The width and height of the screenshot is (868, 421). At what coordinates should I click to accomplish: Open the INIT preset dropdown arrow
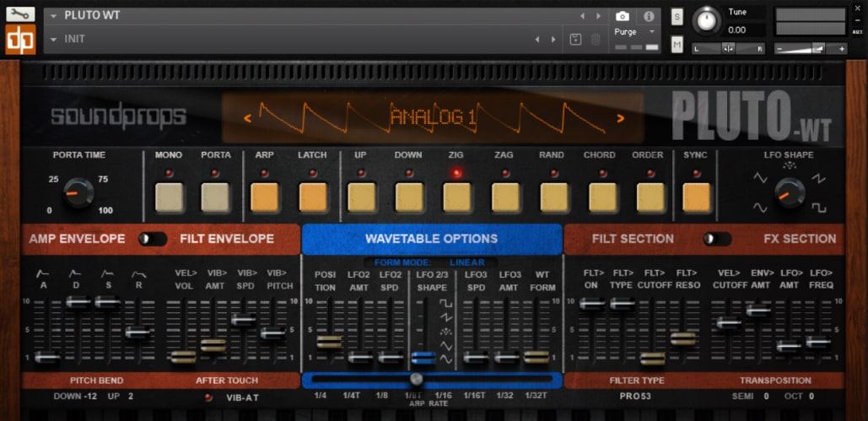[54, 40]
